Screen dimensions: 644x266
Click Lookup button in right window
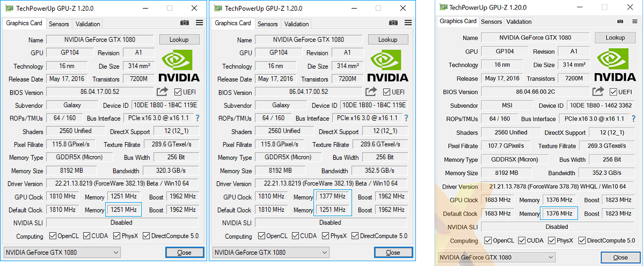616,38
